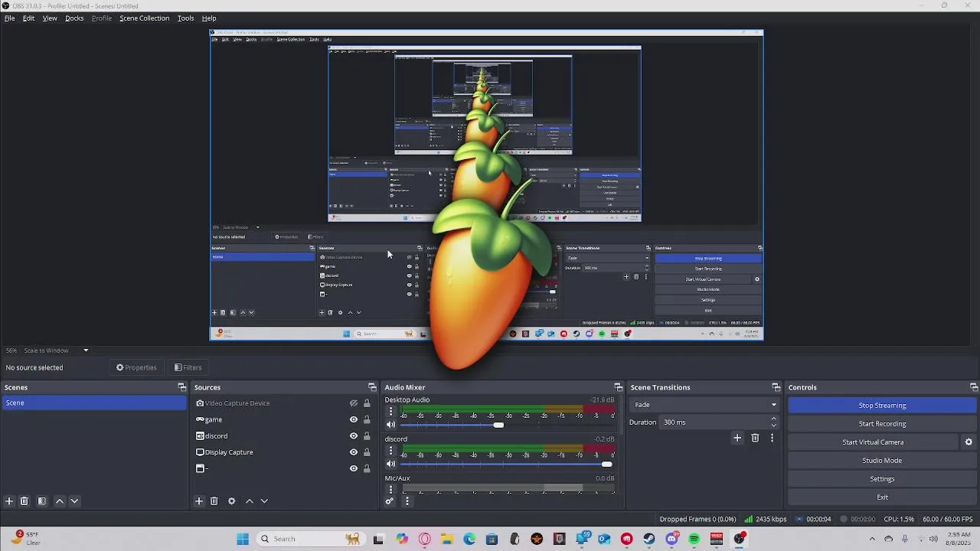Hide the Display Capture source
The height and width of the screenshot is (551, 980).
click(x=354, y=452)
